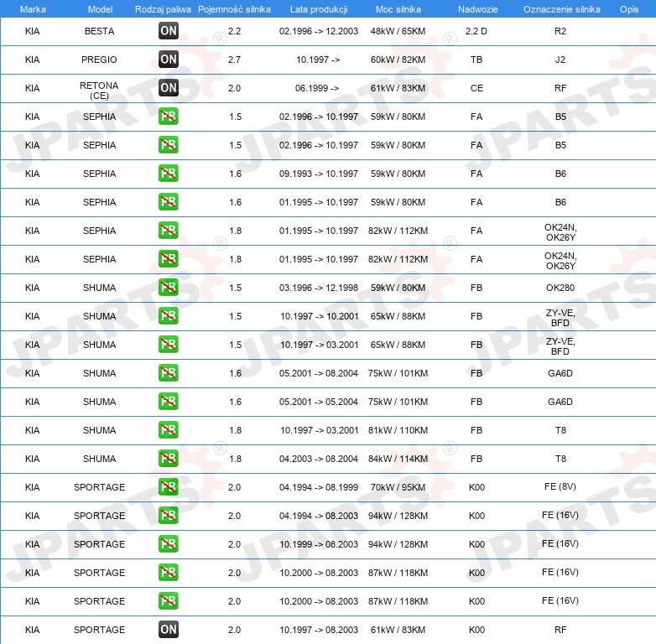Click the Nadwozie column header

coord(478,9)
